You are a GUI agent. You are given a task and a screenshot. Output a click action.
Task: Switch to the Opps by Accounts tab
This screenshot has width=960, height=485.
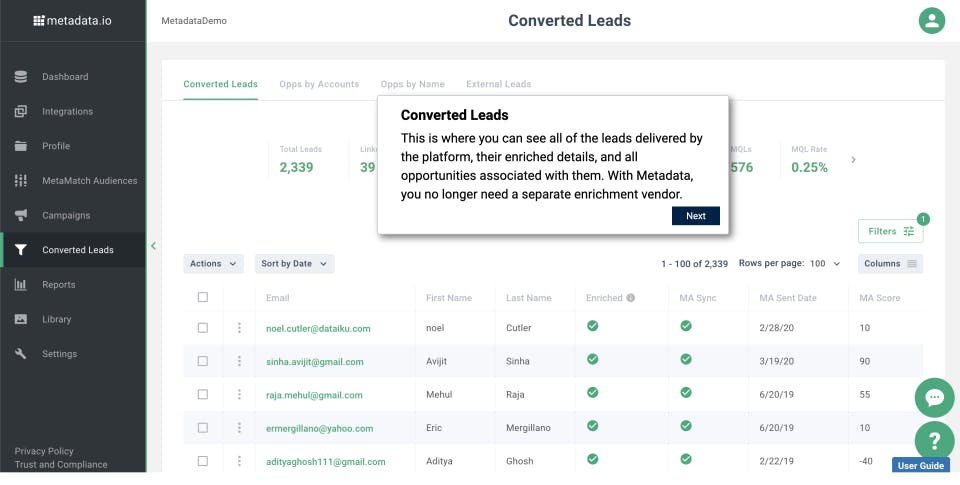click(319, 84)
